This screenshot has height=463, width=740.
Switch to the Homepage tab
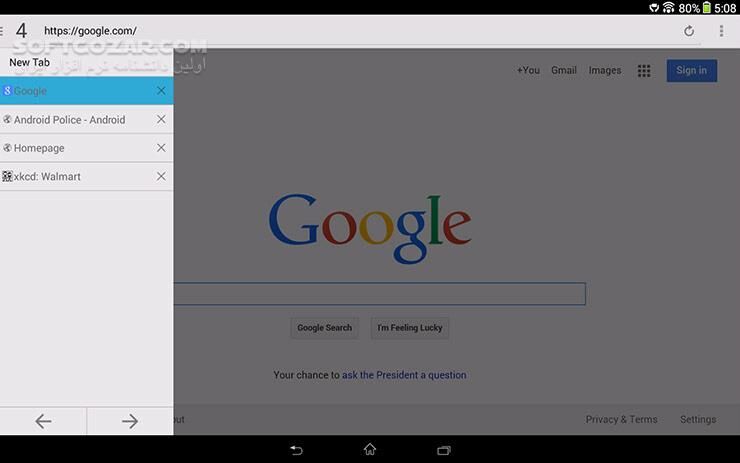click(87, 148)
